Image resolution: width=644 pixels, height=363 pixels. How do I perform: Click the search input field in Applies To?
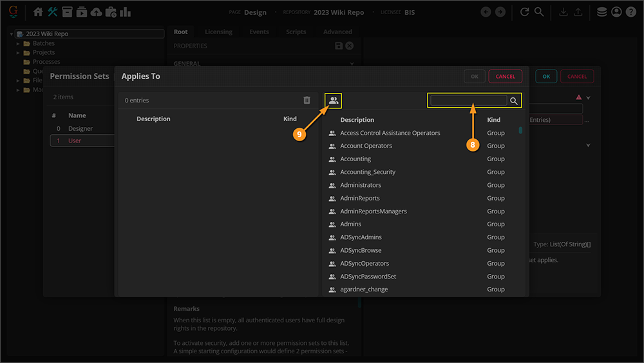pos(468,101)
